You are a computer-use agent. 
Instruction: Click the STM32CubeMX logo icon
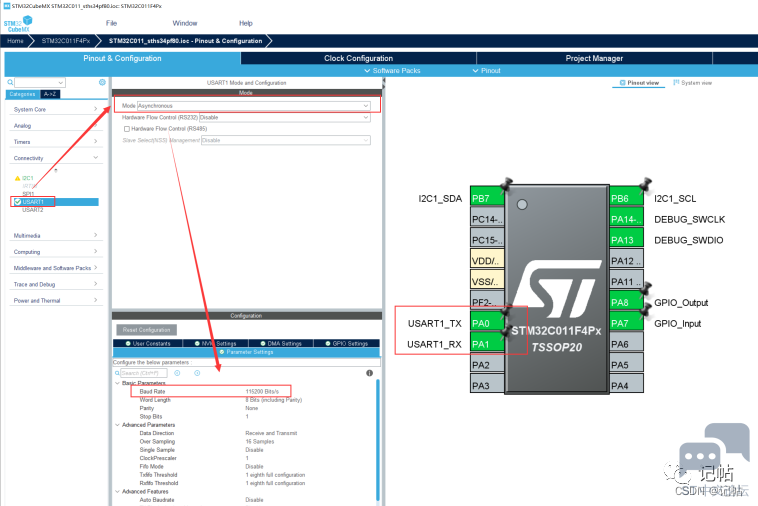(18, 24)
